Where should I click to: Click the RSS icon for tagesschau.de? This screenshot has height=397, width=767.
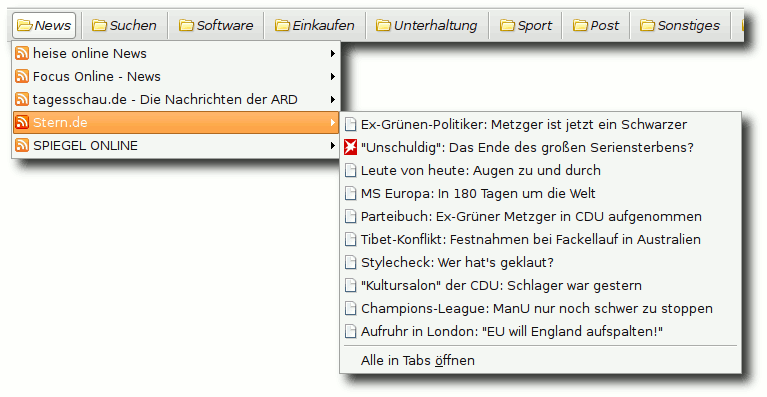click(x=22, y=99)
